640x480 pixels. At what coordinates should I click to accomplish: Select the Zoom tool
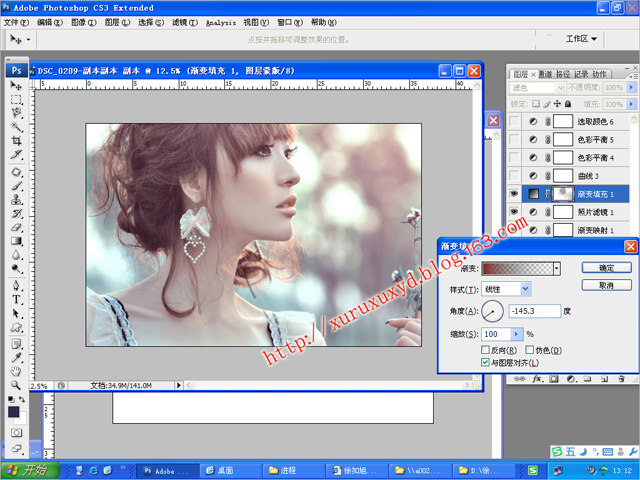[16, 385]
